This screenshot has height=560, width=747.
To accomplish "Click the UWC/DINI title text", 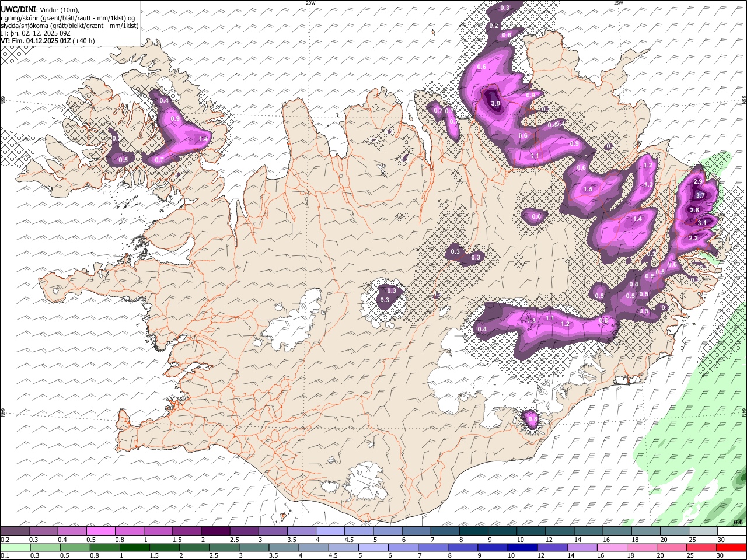I will click(18, 9).
